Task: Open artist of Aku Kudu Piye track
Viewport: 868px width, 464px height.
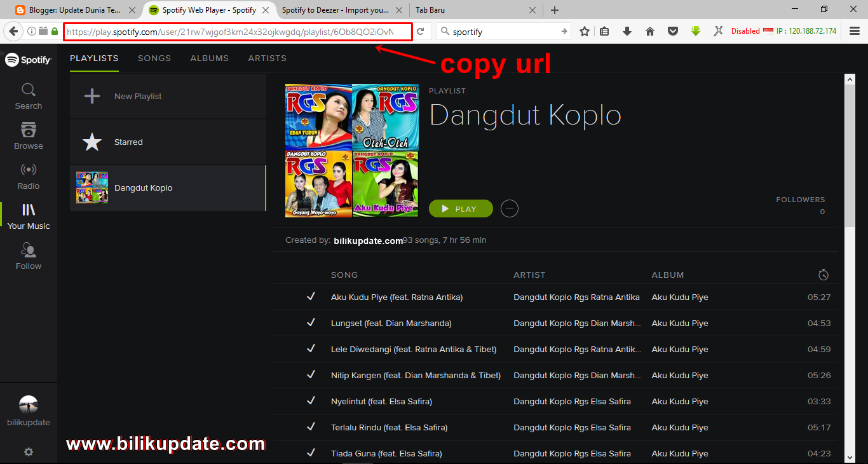Action: [x=576, y=297]
